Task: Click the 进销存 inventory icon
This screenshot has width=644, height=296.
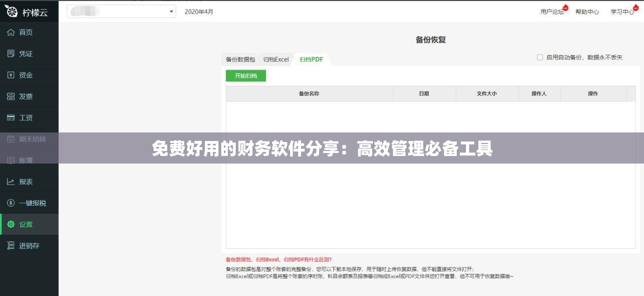Action: 11,245
